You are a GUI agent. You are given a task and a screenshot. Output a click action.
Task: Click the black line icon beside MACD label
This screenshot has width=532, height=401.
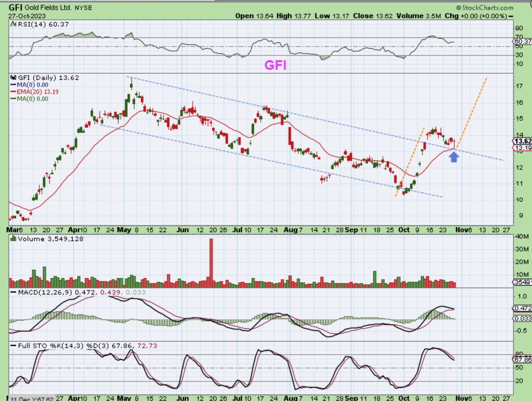click(12, 293)
